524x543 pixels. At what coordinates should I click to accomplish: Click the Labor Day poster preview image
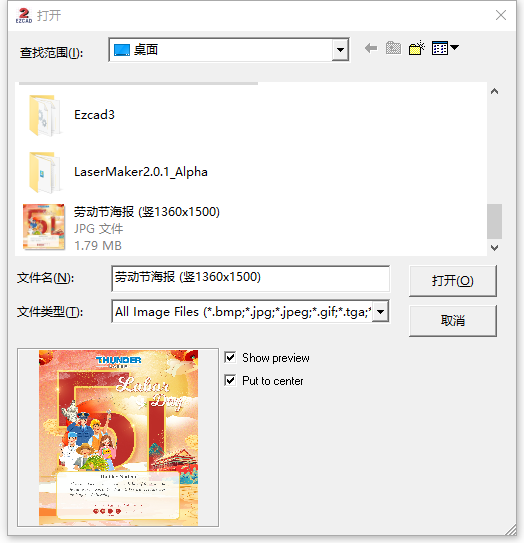(x=118, y=437)
